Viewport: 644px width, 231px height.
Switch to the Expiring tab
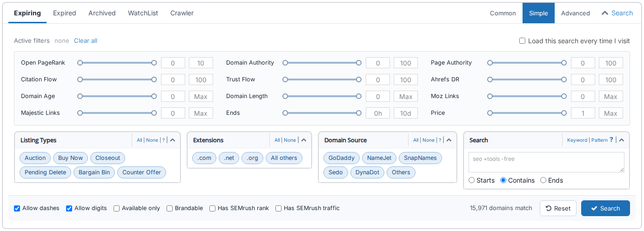[x=27, y=13]
